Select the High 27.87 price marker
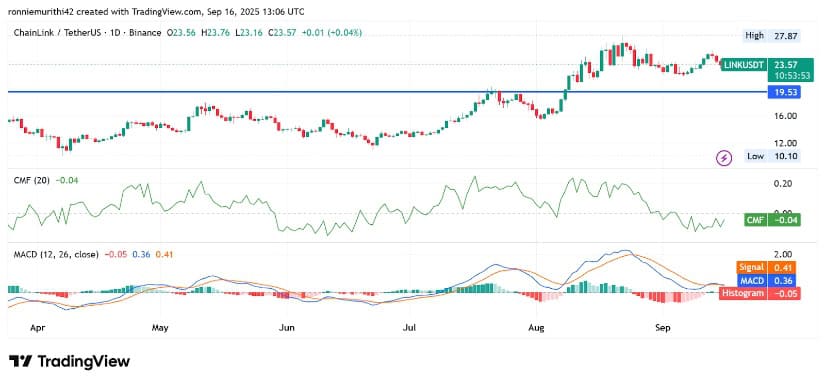The width and height of the screenshot is (825, 384). (772, 36)
